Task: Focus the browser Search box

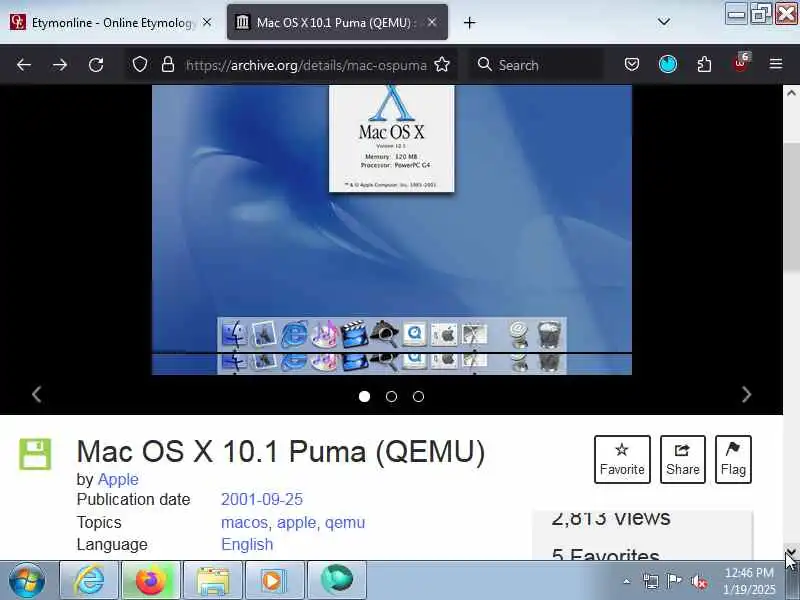Action: point(536,65)
